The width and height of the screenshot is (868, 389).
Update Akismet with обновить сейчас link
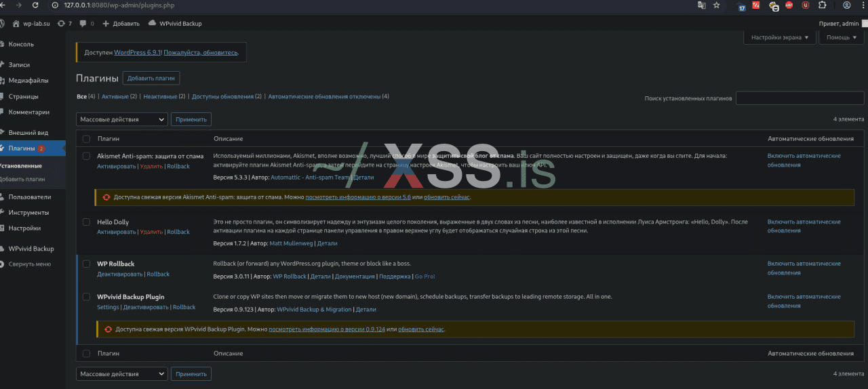pos(447,197)
